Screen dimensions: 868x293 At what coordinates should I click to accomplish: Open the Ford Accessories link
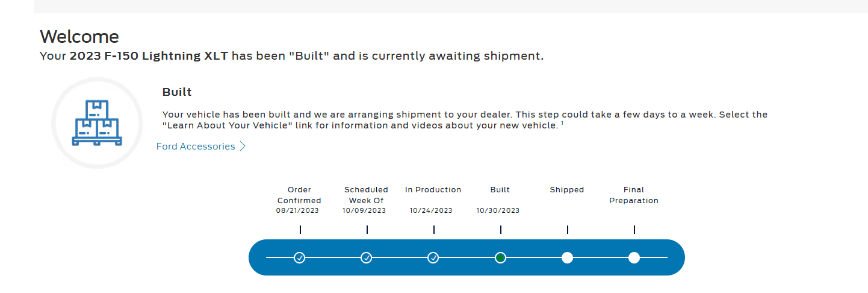coord(196,146)
